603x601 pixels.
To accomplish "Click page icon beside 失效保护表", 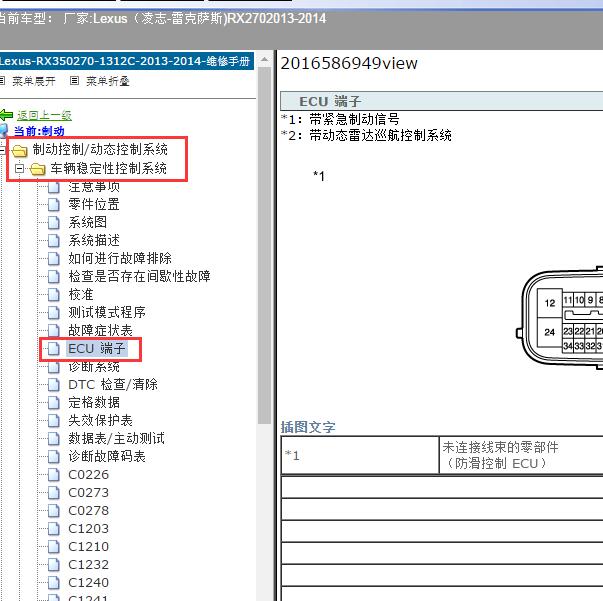I will click(54, 421).
